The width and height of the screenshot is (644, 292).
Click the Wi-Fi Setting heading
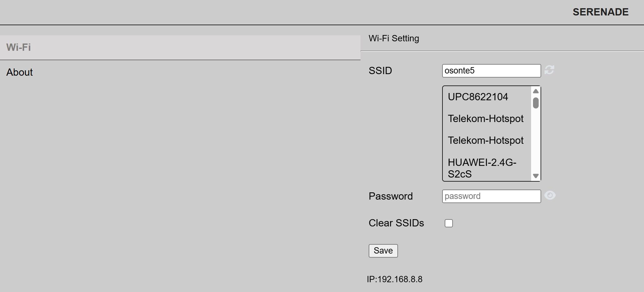394,38
